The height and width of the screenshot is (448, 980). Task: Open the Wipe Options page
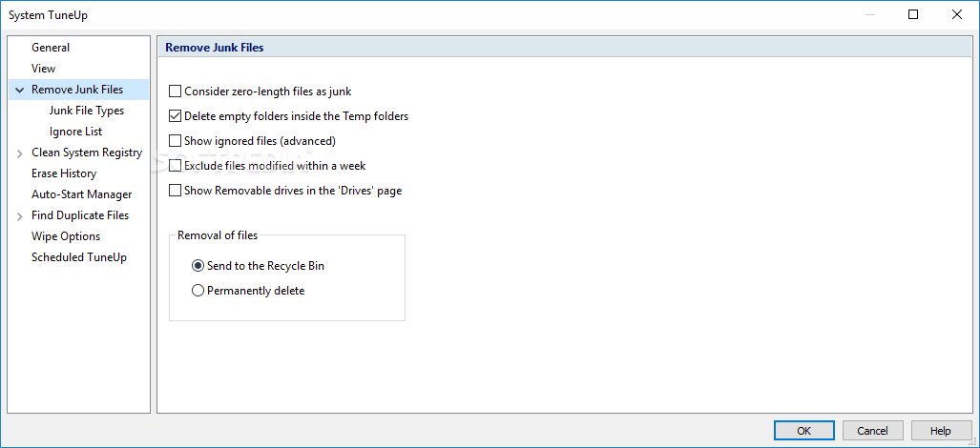pyautogui.click(x=66, y=236)
